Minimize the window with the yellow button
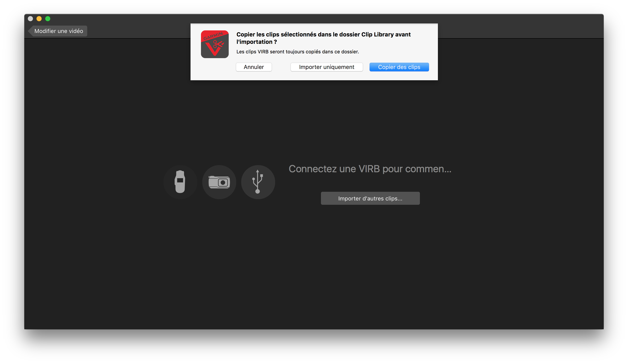This screenshot has width=628, height=364. tap(39, 19)
